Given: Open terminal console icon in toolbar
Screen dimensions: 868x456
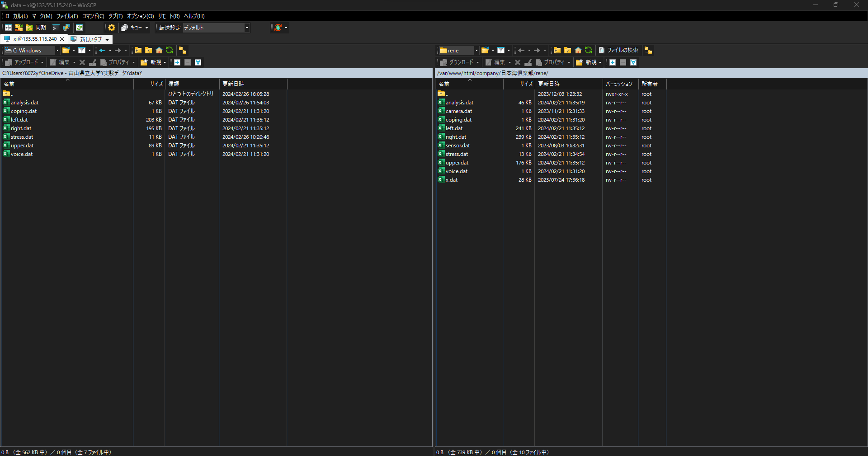Looking at the screenshot, I should pos(56,28).
